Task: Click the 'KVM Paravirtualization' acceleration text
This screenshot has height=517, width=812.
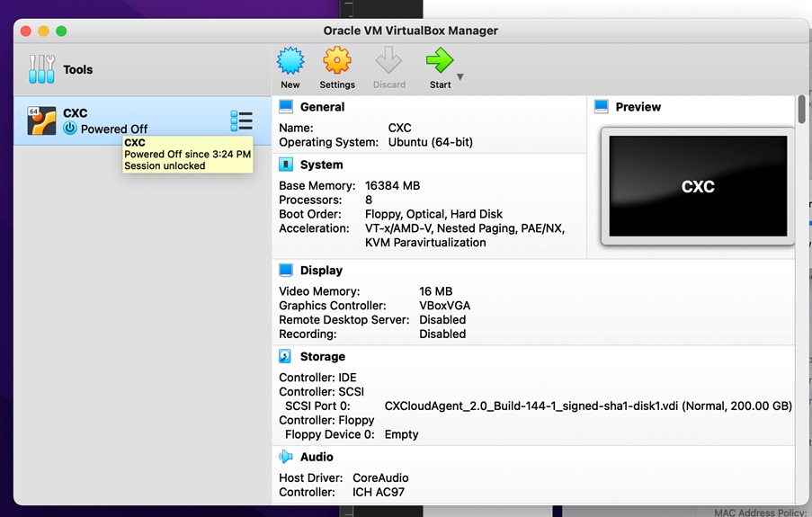Action: click(425, 243)
